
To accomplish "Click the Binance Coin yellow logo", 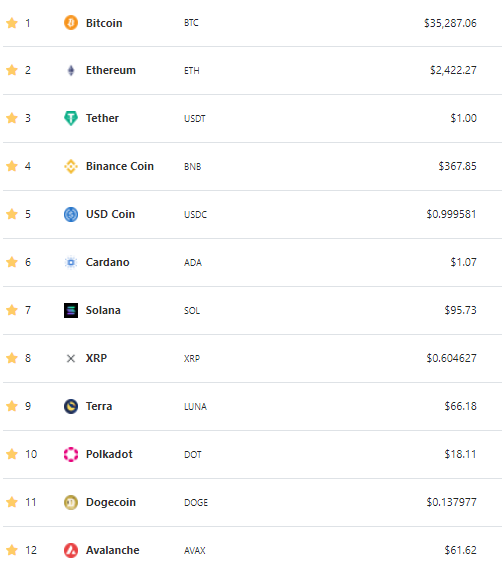I will pos(71,166).
